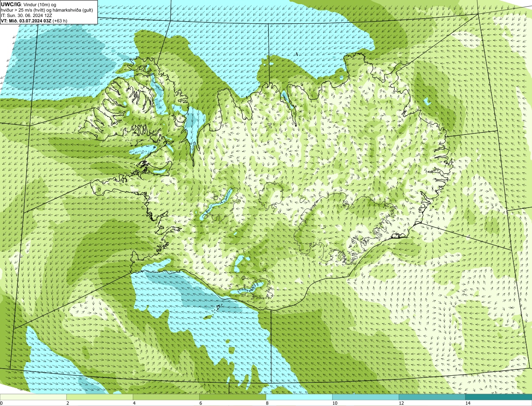Click the 'UWC/IG: Vindur (10m) og' title line

point(28,4)
